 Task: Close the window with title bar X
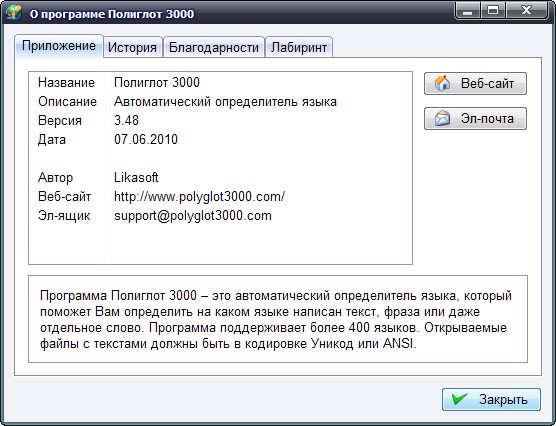point(526,11)
